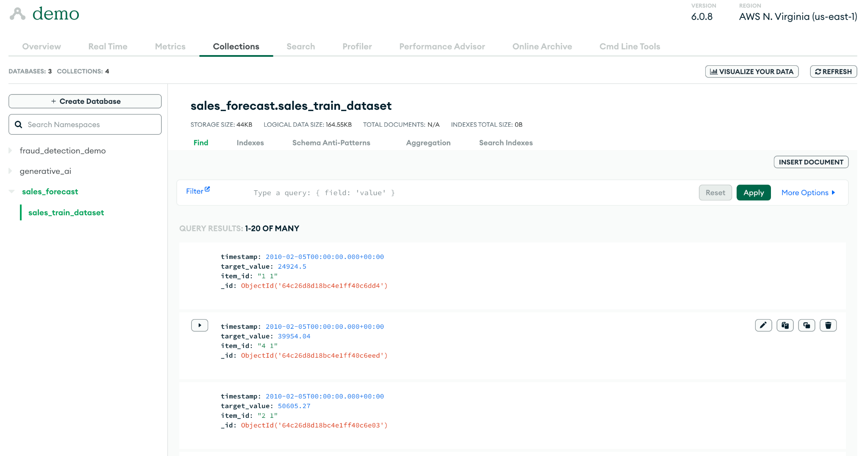Click DATABASES: 3 count
The height and width of the screenshot is (456, 868).
pos(30,71)
